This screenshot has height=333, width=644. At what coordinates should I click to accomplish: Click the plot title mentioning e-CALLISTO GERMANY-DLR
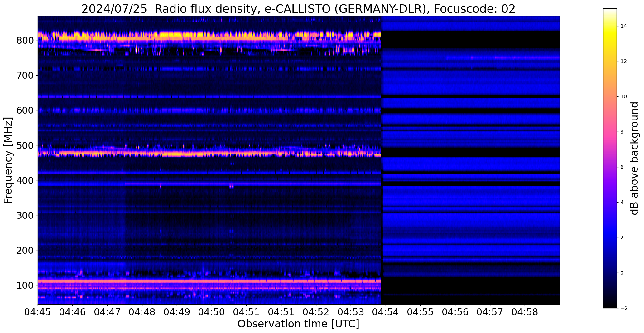click(x=298, y=9)
